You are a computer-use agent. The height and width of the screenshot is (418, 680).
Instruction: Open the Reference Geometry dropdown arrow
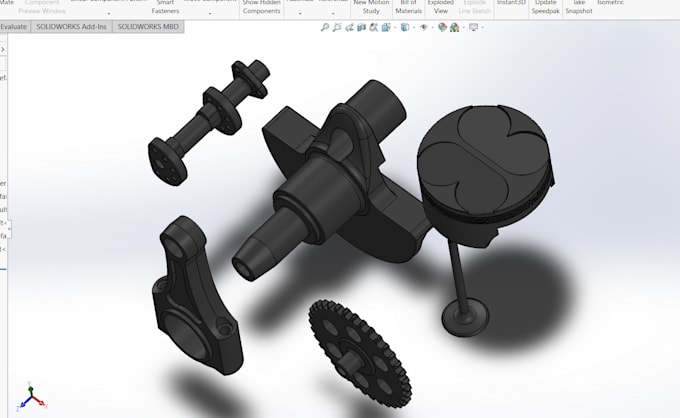[x=333, y=13]
